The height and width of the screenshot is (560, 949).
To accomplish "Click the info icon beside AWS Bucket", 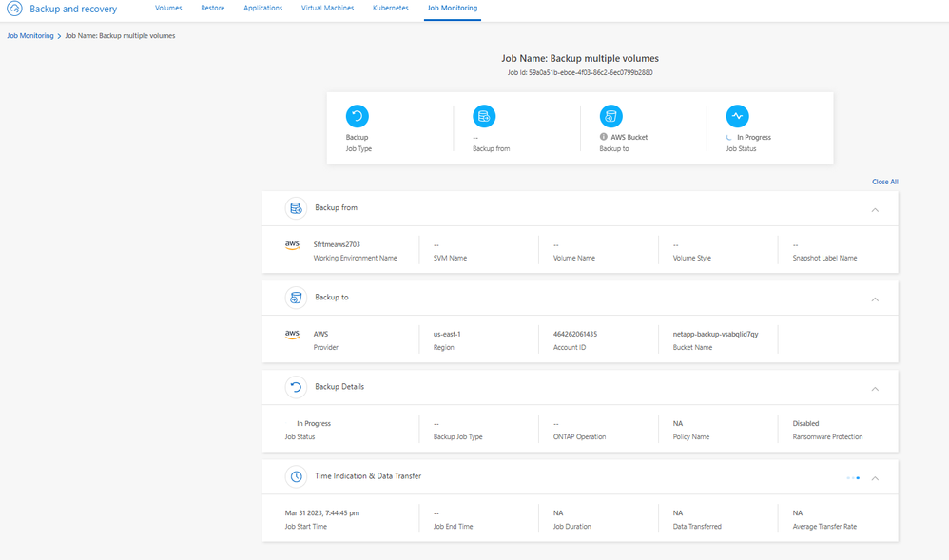I will pos(604,137).
